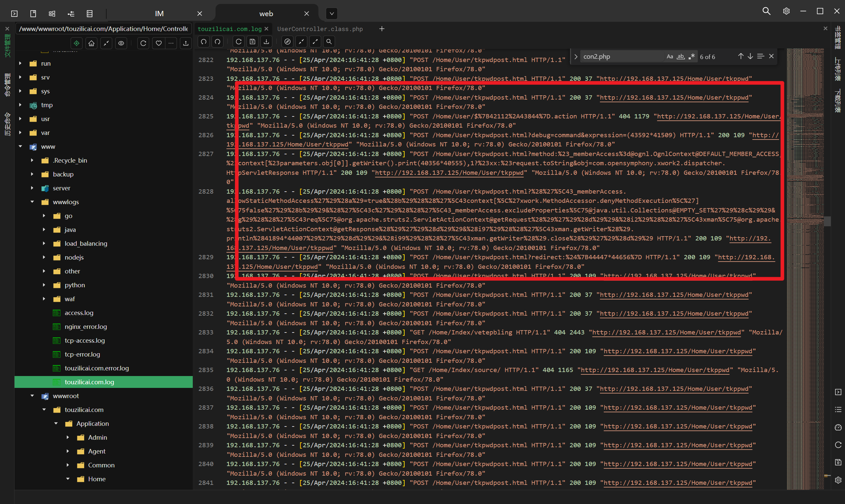This screenshot has height=504, width=845.
Task: Switch to the IM session tab
Action: point(159,14)
